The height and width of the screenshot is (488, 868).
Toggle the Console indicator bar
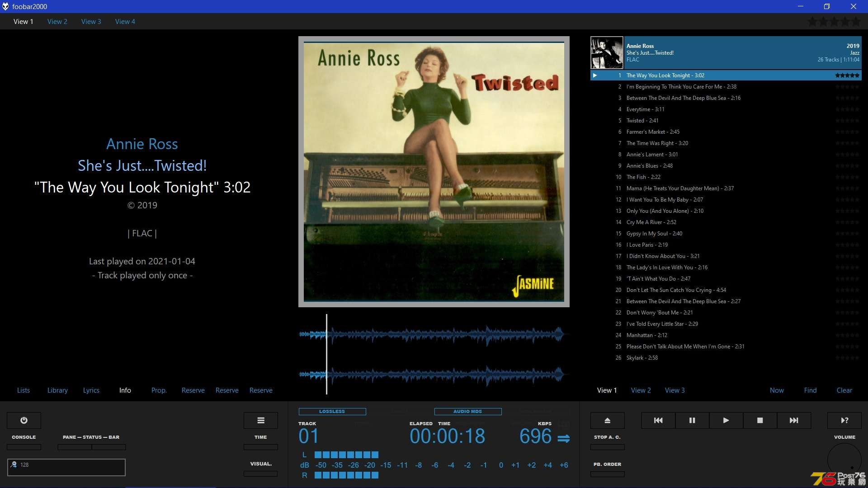pyautogui.click(x=24, y=447)
